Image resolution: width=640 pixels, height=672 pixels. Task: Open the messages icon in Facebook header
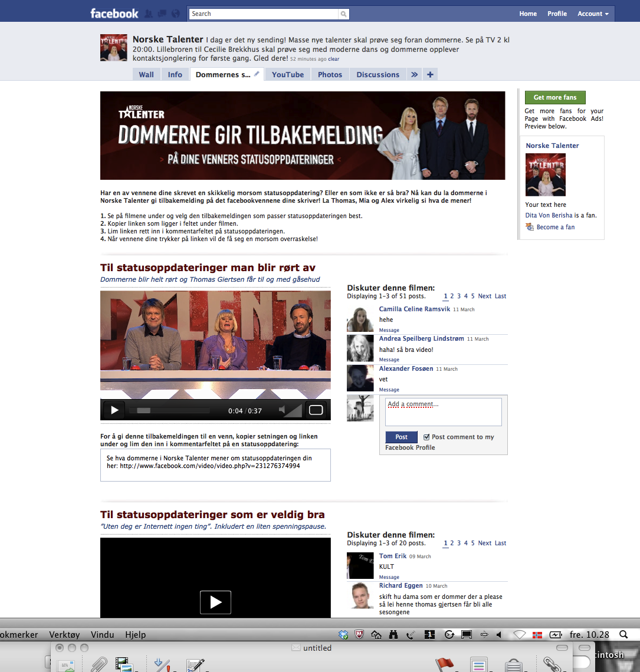click(162, 14)
